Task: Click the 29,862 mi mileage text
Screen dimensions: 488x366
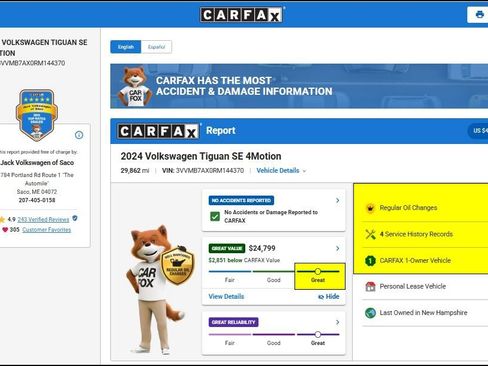Action: click(135, 171)
